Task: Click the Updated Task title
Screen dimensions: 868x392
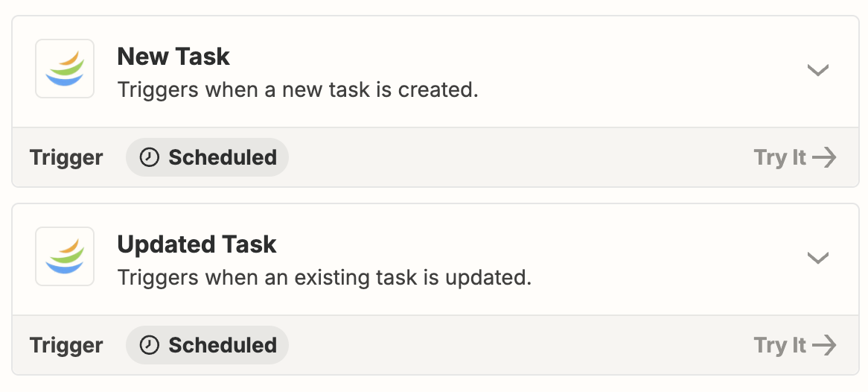Action: coord(197,244)
